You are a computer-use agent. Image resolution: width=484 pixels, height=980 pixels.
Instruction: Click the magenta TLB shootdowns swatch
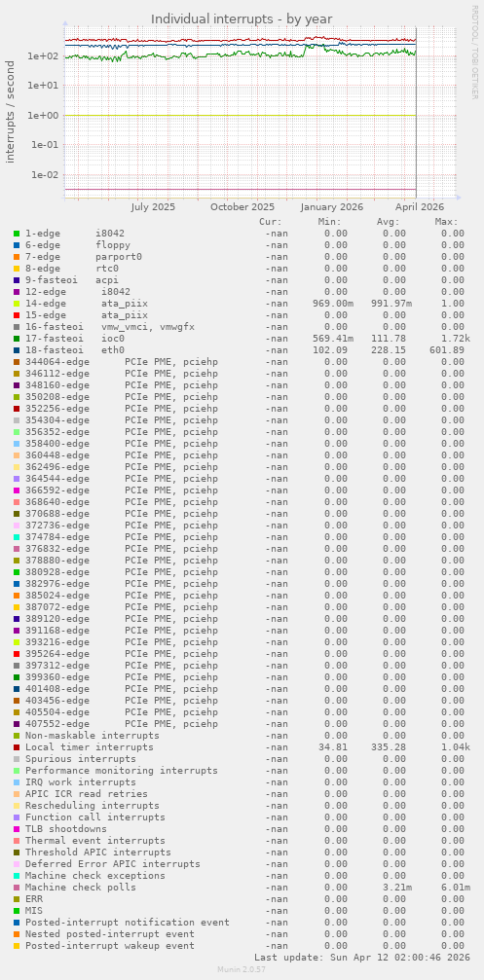pyautogui.click(x=17, y=829)
